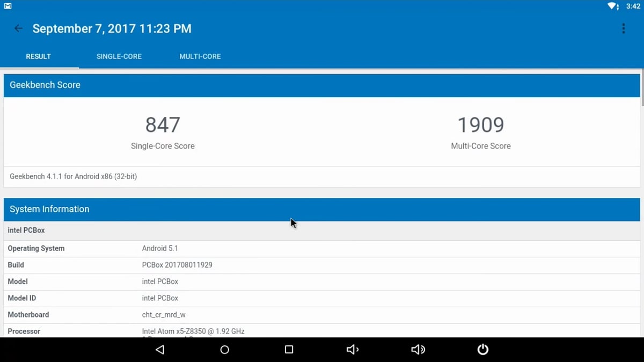Select the Android 5.1 value
644x362 pixels.
(160, 248)
